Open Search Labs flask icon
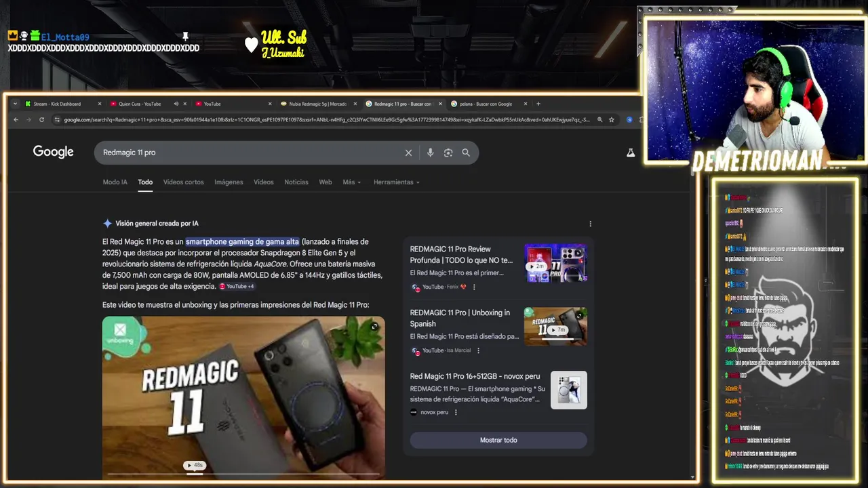868x488 pixels. (631, 153)
